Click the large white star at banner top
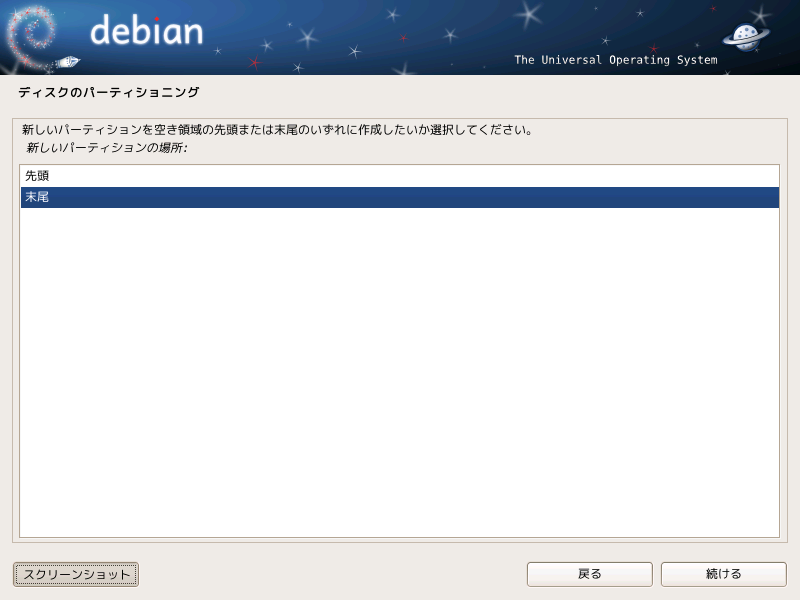The height and width of the screenshot is (600, 800). pyautogui.click(x=528, y=14)
